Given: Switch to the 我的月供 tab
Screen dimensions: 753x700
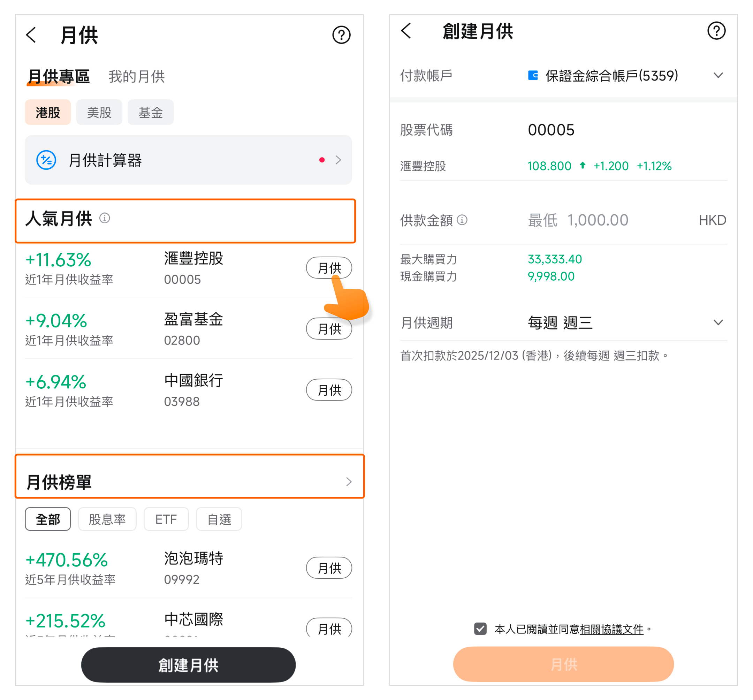Looking at the screenshot, I should [136, 76].
